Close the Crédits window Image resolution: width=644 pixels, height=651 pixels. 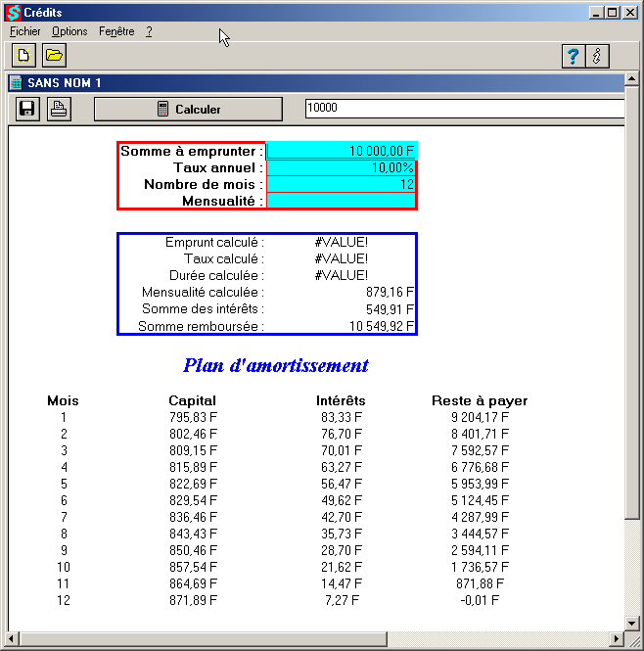pos(630,13)
